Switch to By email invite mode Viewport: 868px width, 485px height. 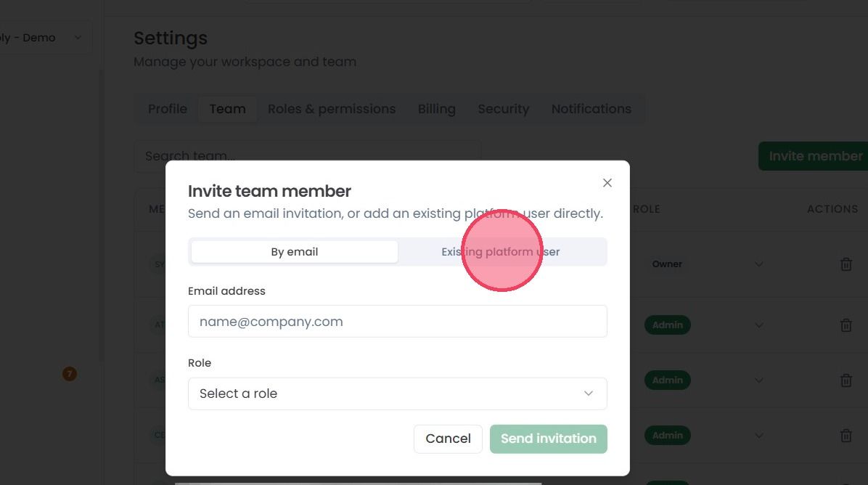click(x=295, y=252)
